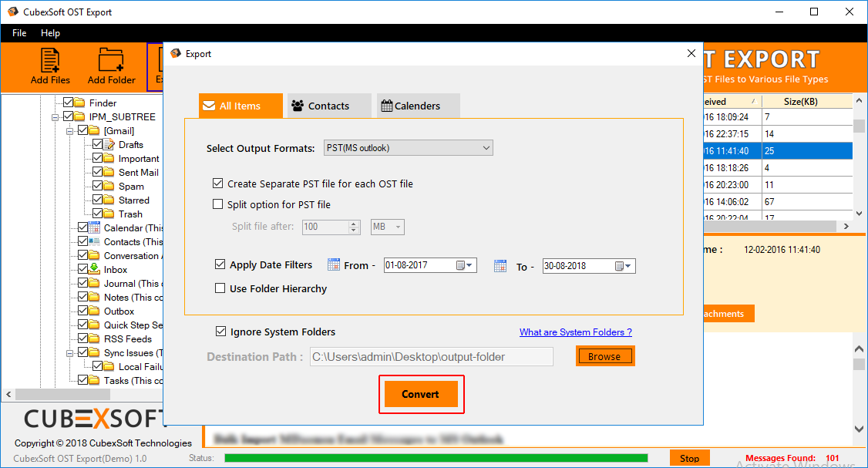
Task: Toggle Apply Date Filters checkbox
Action: coord(220,264)
